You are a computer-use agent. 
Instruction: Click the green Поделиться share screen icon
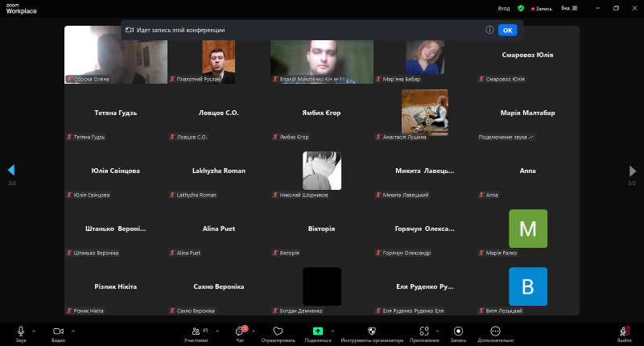[318, 331]
